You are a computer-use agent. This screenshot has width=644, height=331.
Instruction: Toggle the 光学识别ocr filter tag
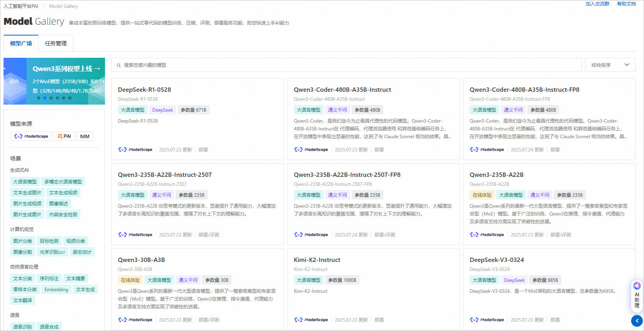pyautogui.click(x=52, y=252)
